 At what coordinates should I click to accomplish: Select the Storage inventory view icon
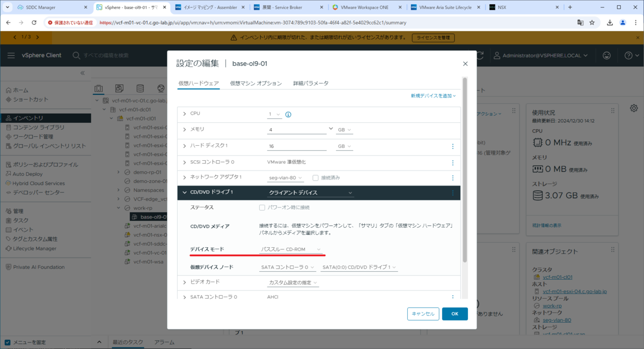pos(140,88)
